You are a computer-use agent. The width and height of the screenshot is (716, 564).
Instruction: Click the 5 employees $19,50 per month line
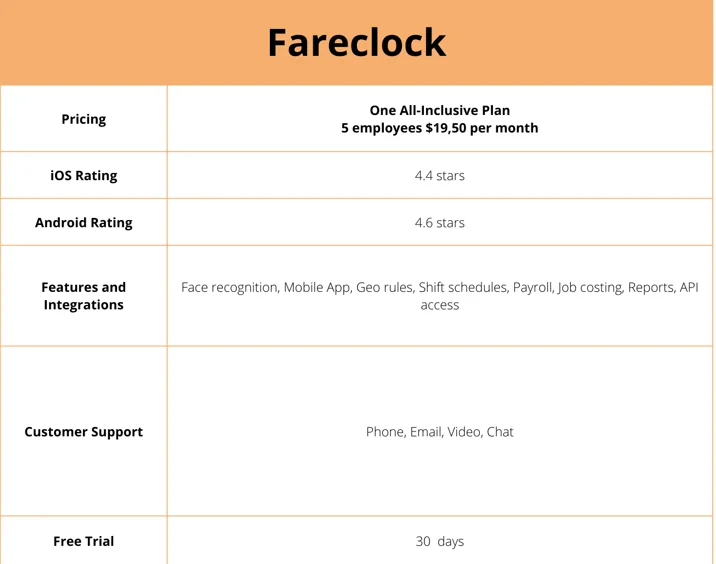pyautogui.click(x=440, y=128)
